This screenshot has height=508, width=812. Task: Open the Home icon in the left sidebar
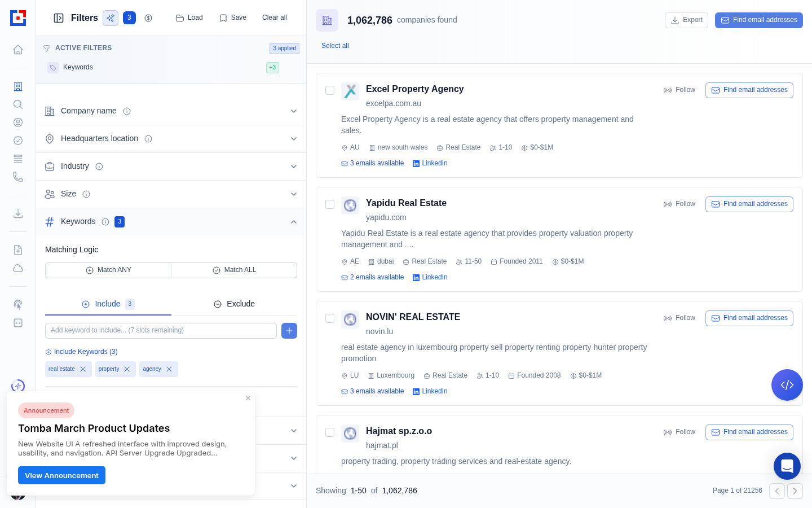[18, 50]
